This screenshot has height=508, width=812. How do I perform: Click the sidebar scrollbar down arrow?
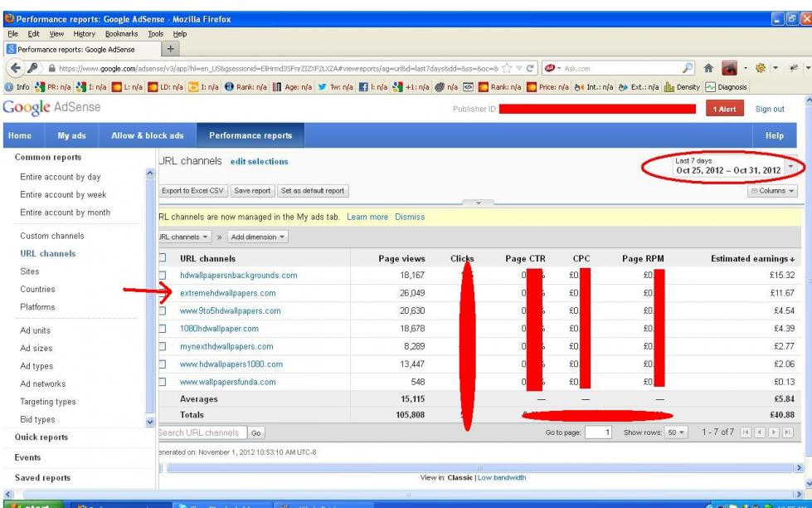coord(150,422)
